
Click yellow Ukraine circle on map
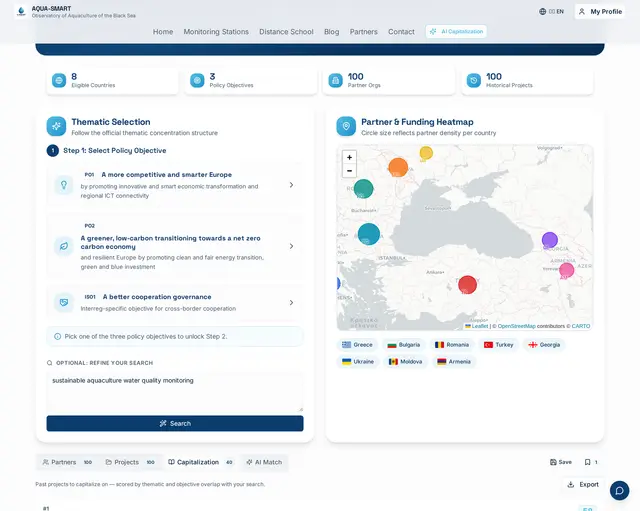(x=426, y=153)
